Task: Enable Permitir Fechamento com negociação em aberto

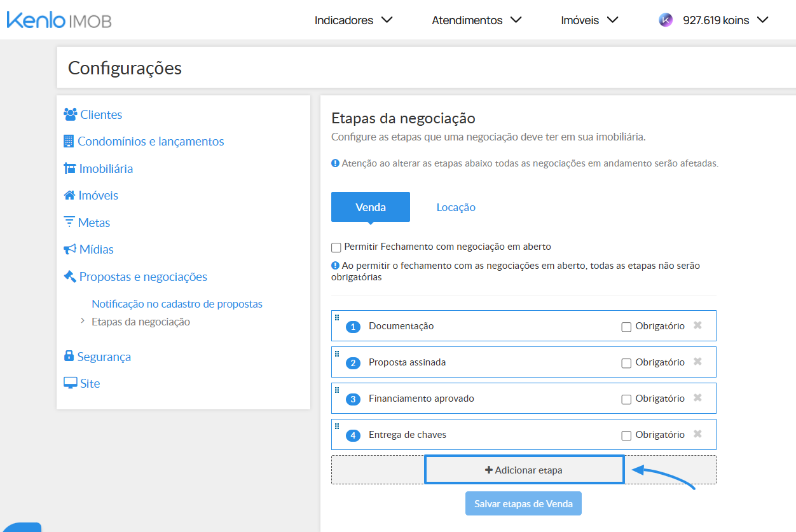Action: 336,247
